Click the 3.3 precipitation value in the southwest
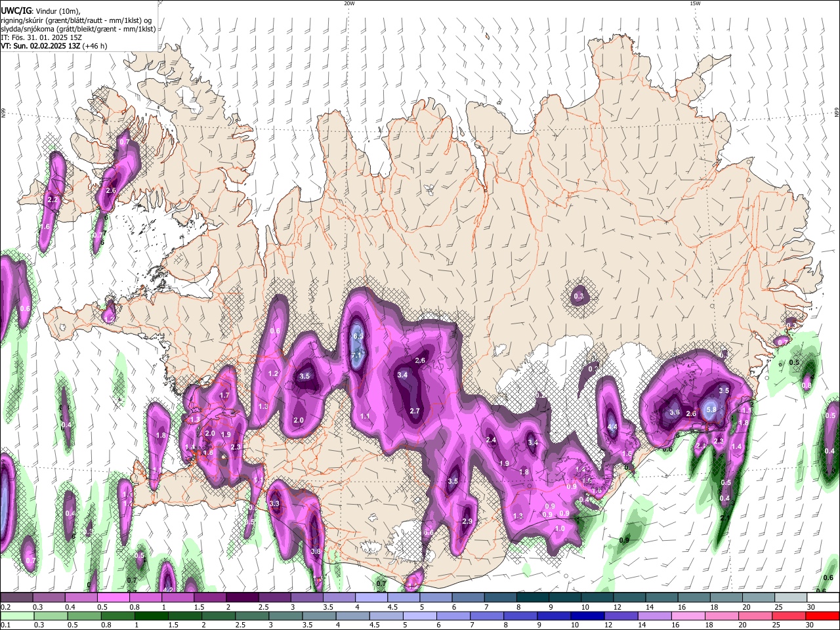 pos(274,503)
